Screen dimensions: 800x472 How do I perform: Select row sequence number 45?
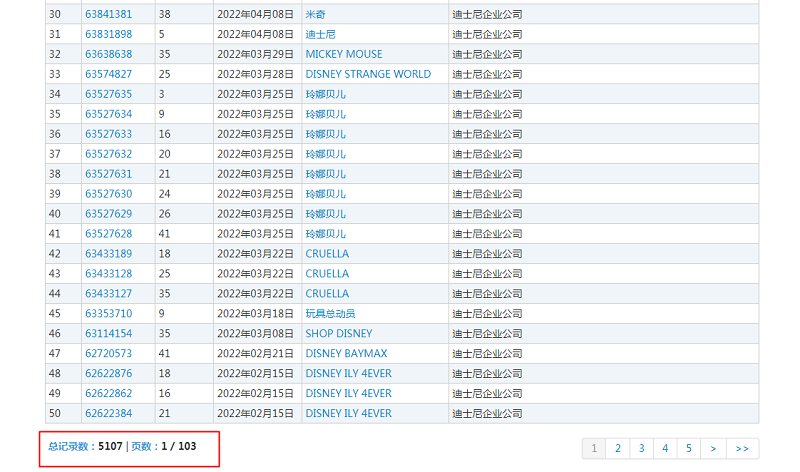[x=55, y=313]
